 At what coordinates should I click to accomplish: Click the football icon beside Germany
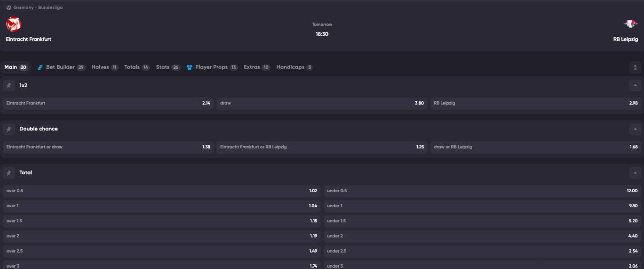(8, 8)
